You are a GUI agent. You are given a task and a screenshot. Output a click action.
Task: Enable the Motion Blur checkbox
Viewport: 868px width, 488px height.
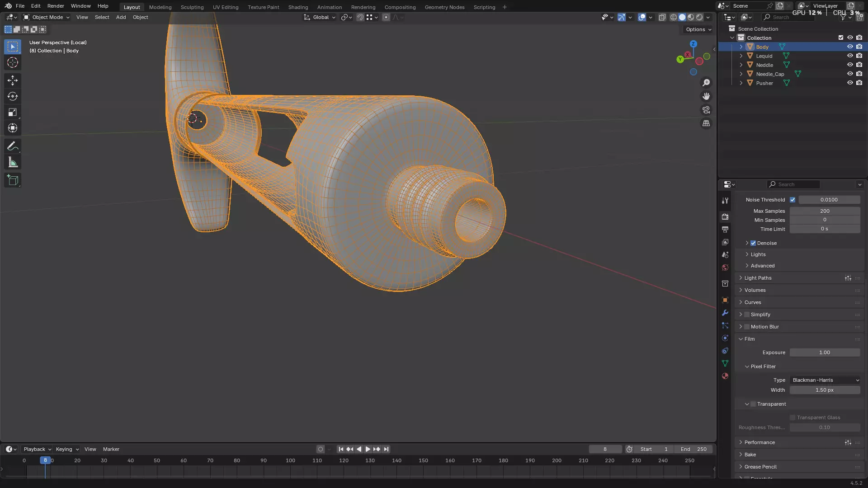click(747, 327)
